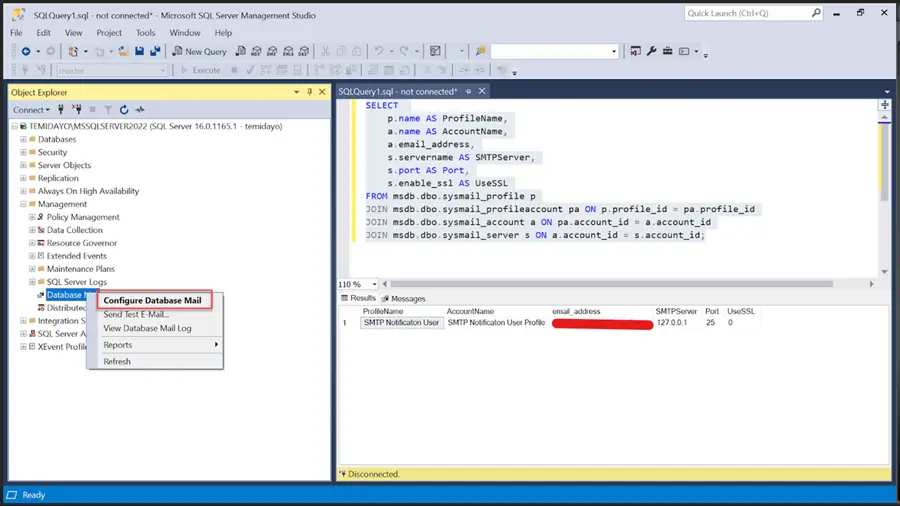Expand the Server Objects node
Viewport: 900px width, 507px height.
click(23, 165)
